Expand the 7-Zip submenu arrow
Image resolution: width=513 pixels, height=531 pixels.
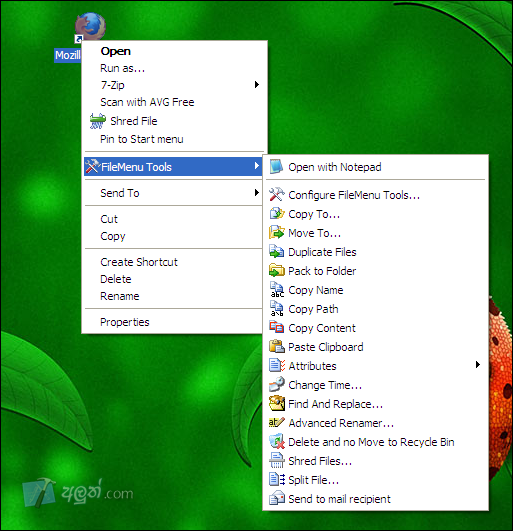click(257, 84)
